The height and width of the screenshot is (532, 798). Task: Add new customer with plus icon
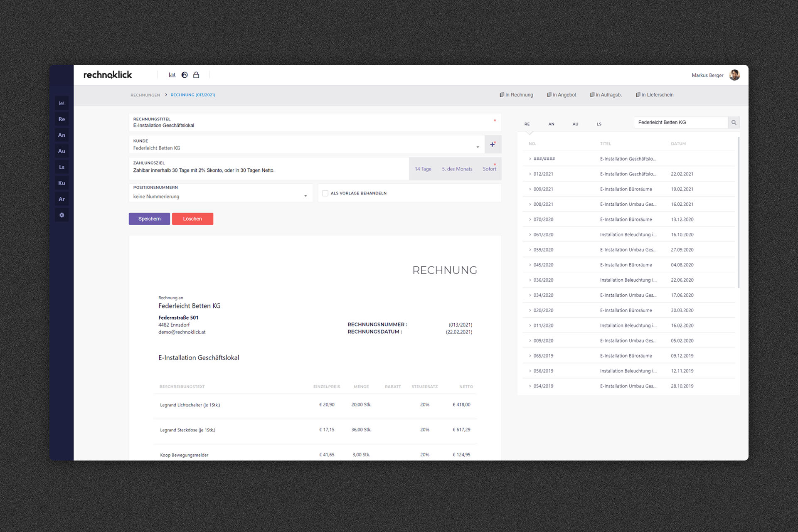click(493, 144)
